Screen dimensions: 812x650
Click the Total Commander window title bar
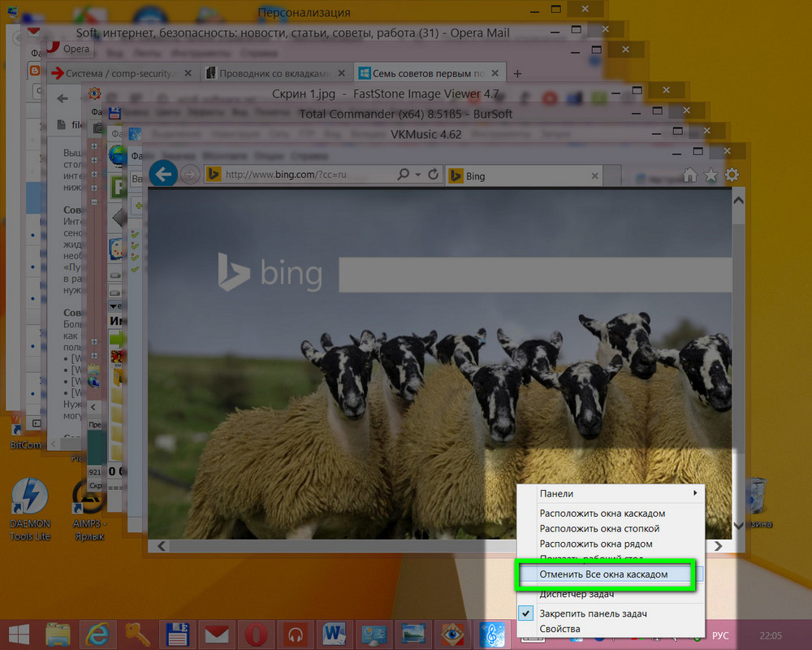(x=405, y=114)
